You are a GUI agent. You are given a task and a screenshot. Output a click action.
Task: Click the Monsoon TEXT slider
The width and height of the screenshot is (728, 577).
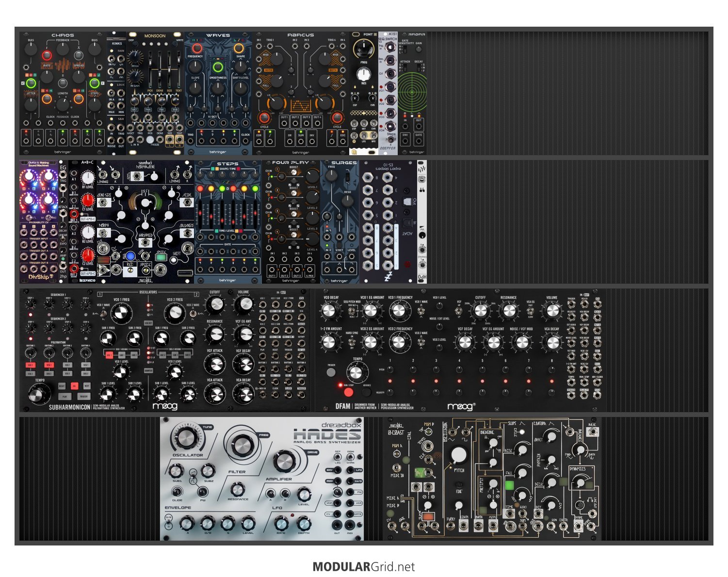pyautogui.click(x=178, y=69)
